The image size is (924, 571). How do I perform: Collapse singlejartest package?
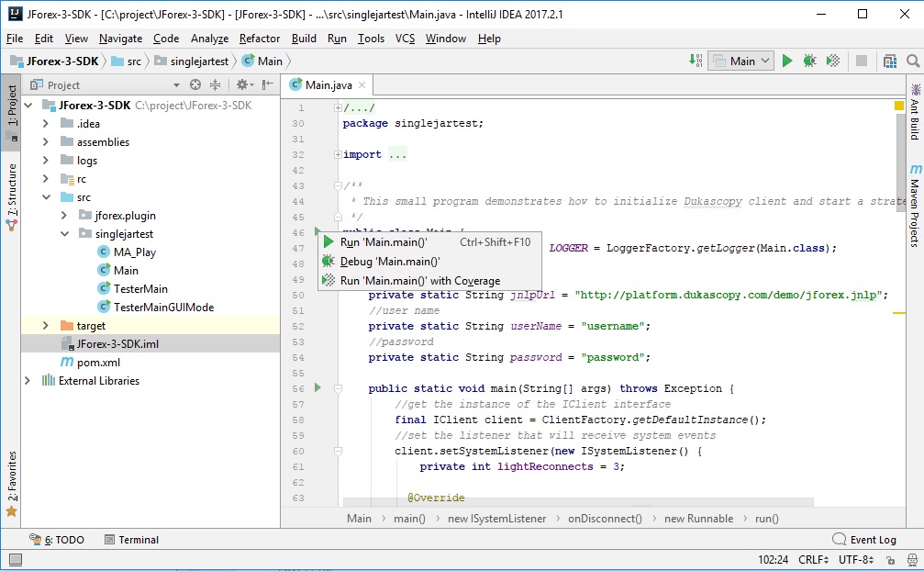(63, 234)
